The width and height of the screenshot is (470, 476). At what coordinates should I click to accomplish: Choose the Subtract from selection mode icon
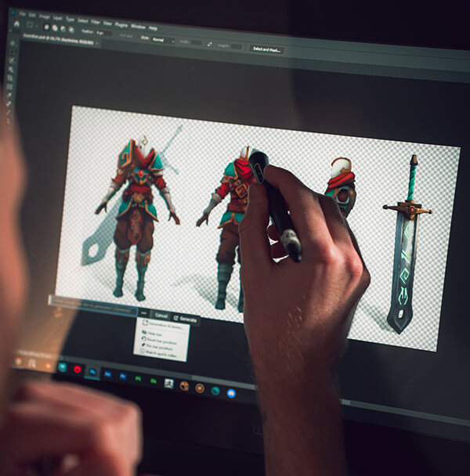(x=63, y=29)
